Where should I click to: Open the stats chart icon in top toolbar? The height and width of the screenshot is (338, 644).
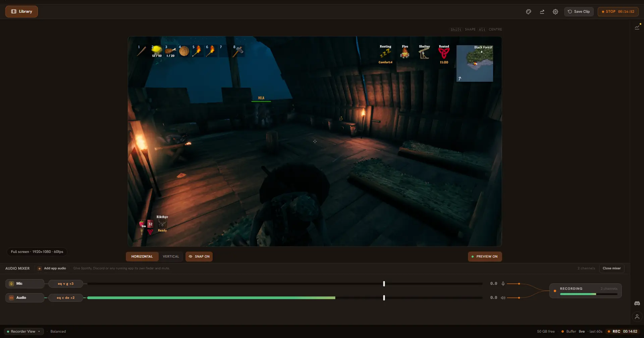(x=542, y=12)
